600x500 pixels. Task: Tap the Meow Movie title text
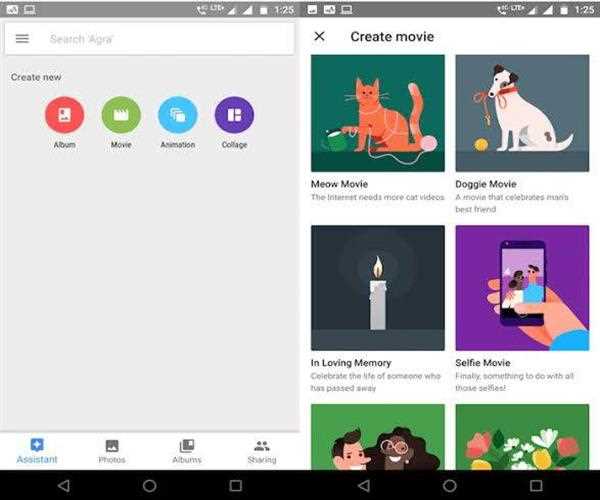tap(340, 184)
